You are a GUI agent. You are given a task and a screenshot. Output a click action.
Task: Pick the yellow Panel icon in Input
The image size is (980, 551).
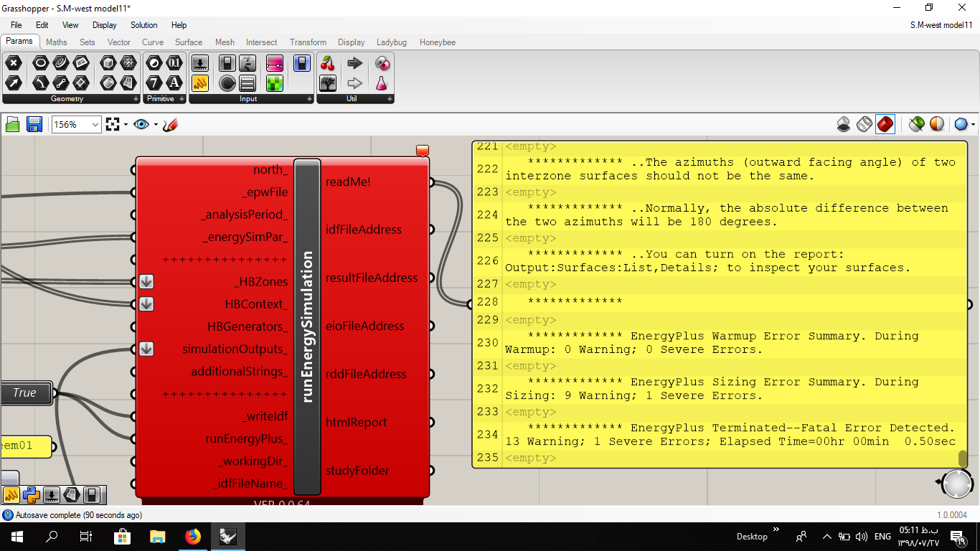coord(200,83)
